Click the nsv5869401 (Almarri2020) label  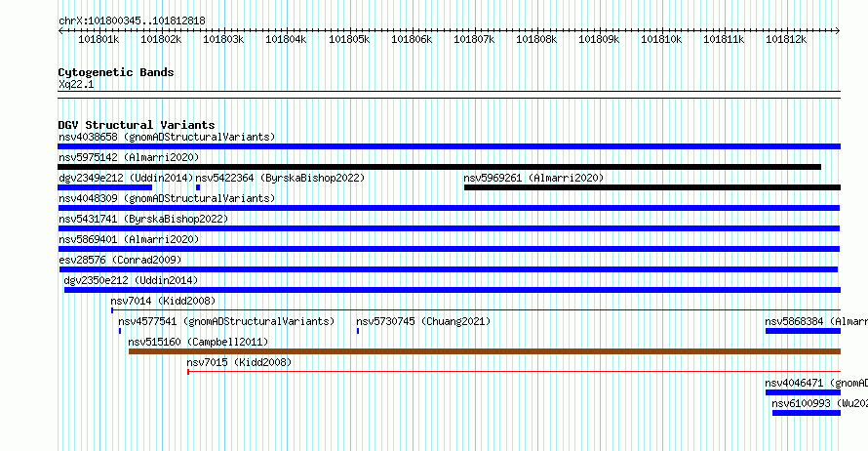coord(129,239)
